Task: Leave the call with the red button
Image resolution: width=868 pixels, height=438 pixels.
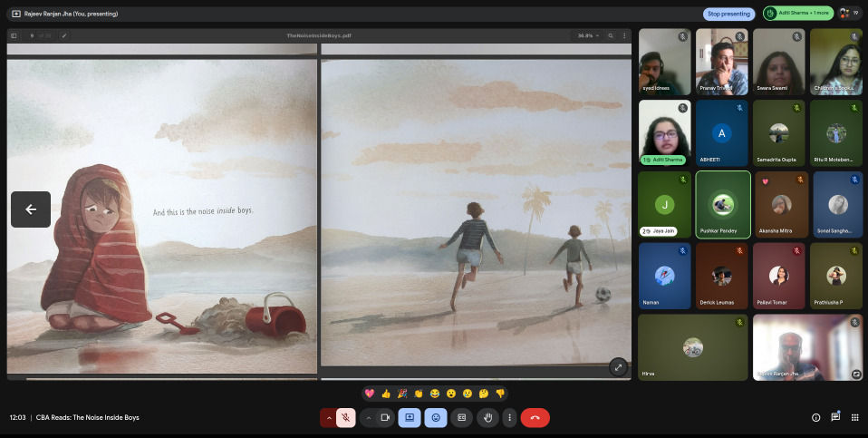Action: [x=535, y=417]
